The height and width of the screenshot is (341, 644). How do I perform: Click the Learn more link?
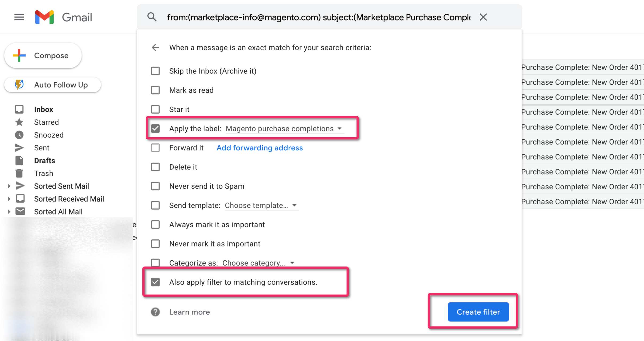190,312
